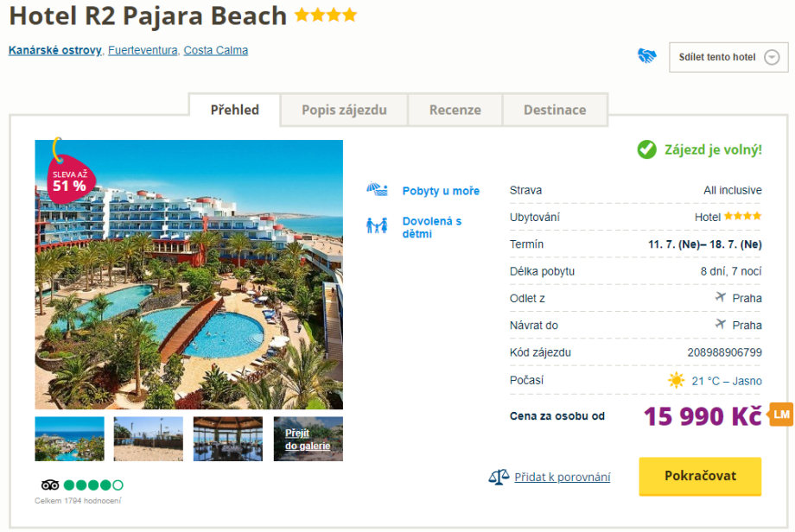Click the beach umbrella icon
The height and width of the screenshot is (532, 795).
tap(377, 190)
